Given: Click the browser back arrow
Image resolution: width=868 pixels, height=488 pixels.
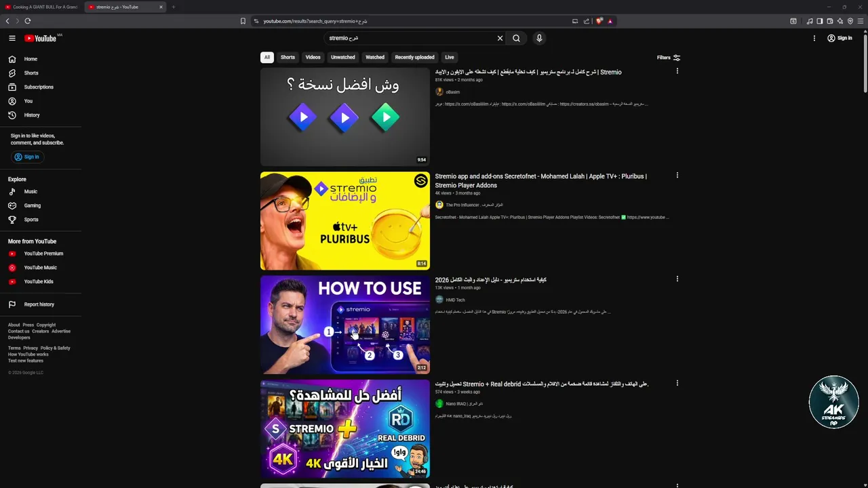Looking at the screenshot, I should point(7,21).
